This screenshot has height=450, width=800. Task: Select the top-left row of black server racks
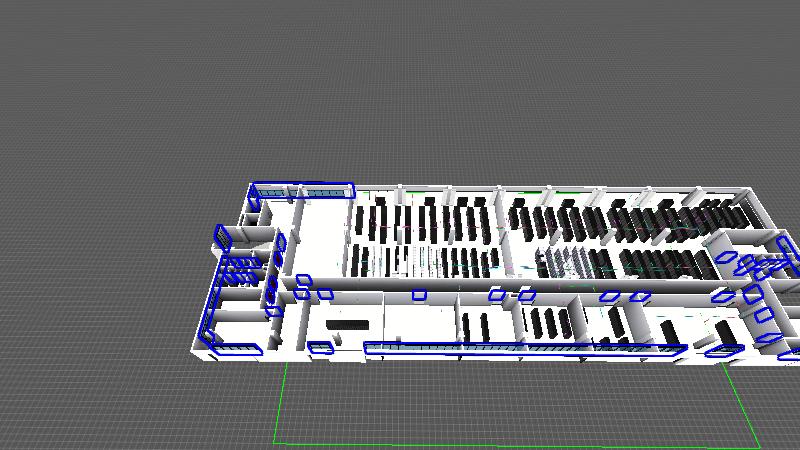click(425, 218)
